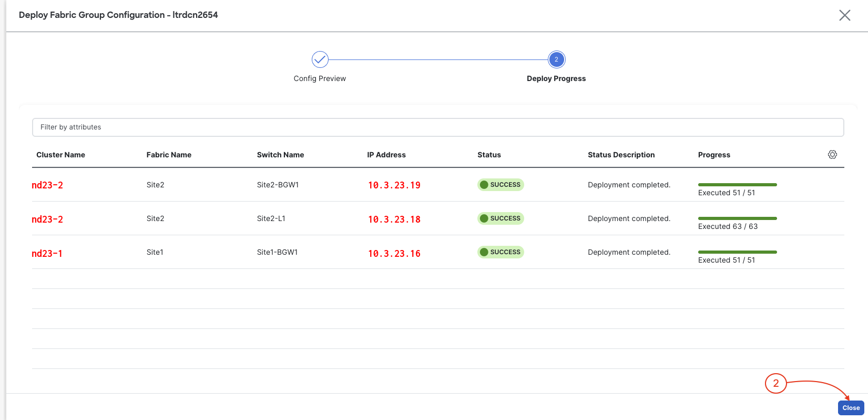Screen dimensions: 868x420
Task: Select the Deploy Progress step 2 circle
Action: pos(556,59)
